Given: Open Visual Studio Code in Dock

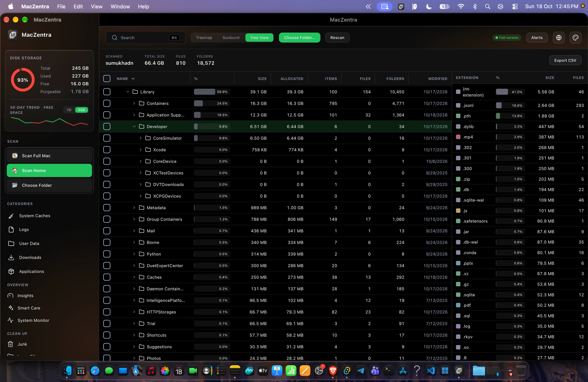Looking at the screenshot, I should click(431, 370).
